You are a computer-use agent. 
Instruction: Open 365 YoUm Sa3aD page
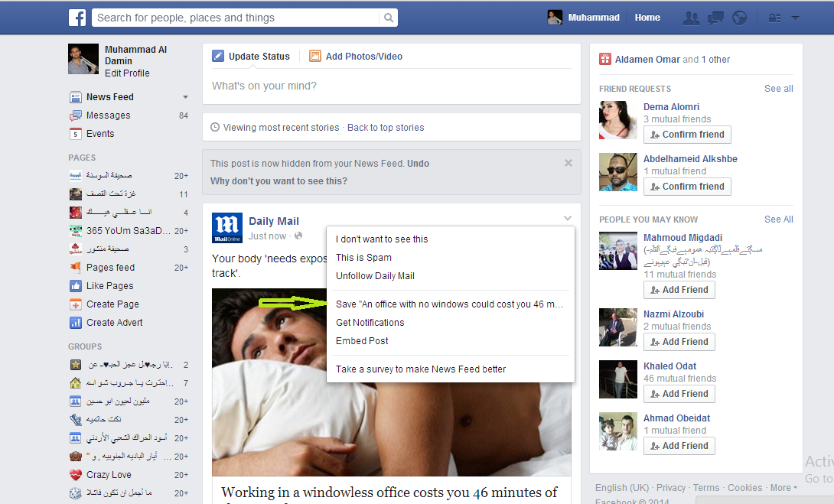[x=129, y=231]
